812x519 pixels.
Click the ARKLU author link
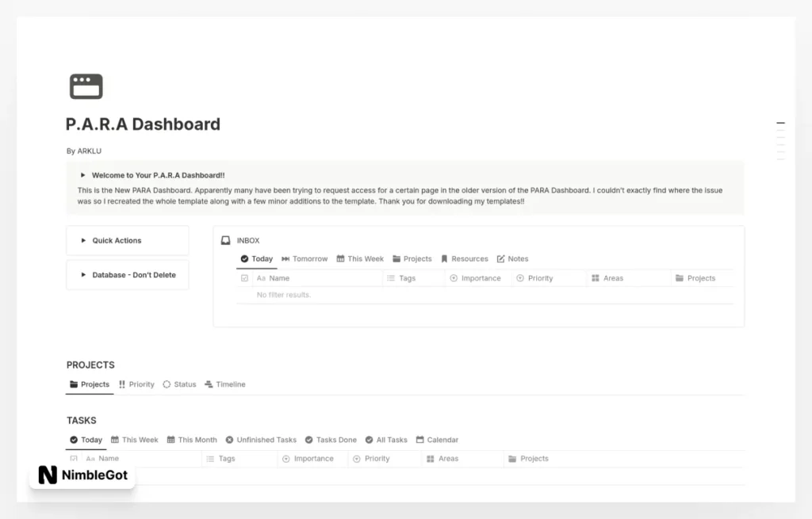pos(89,151)
